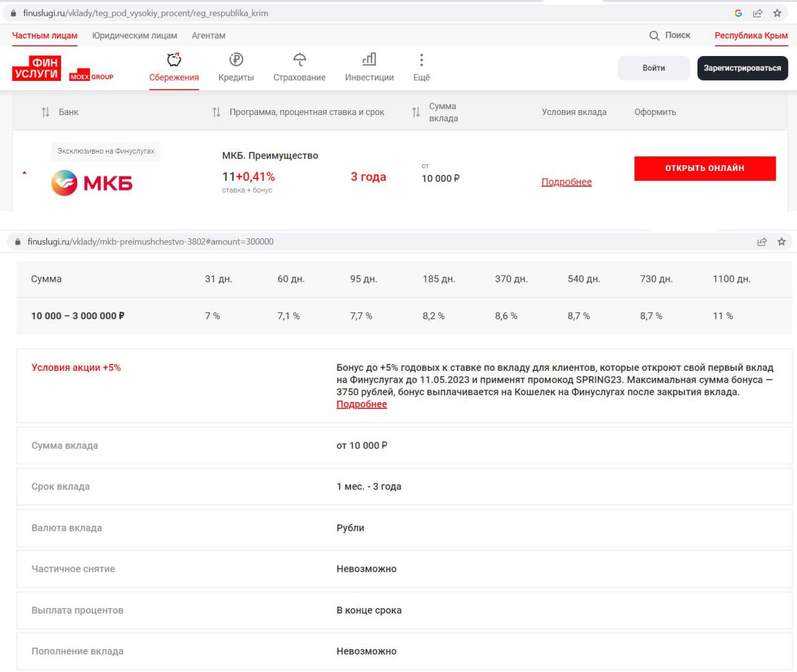
Task: Click the 11 % rate cell
Action: (x=723, y=316)
